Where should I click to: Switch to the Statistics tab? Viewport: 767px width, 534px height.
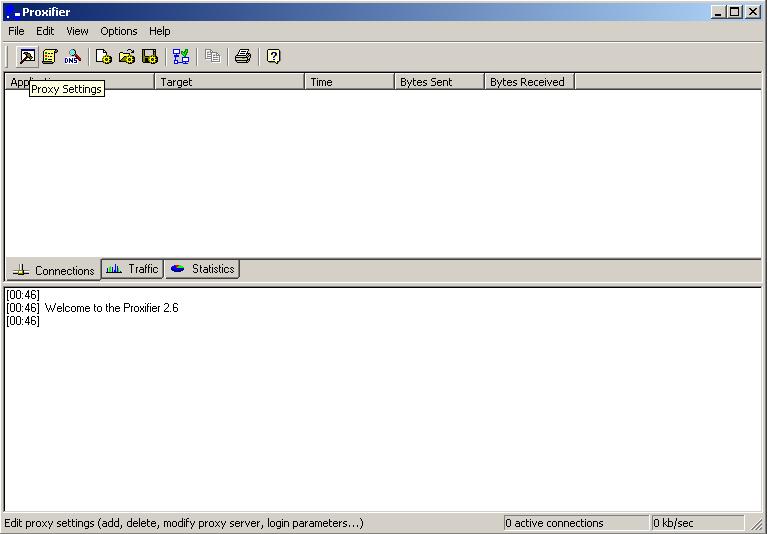pos(203,269)
